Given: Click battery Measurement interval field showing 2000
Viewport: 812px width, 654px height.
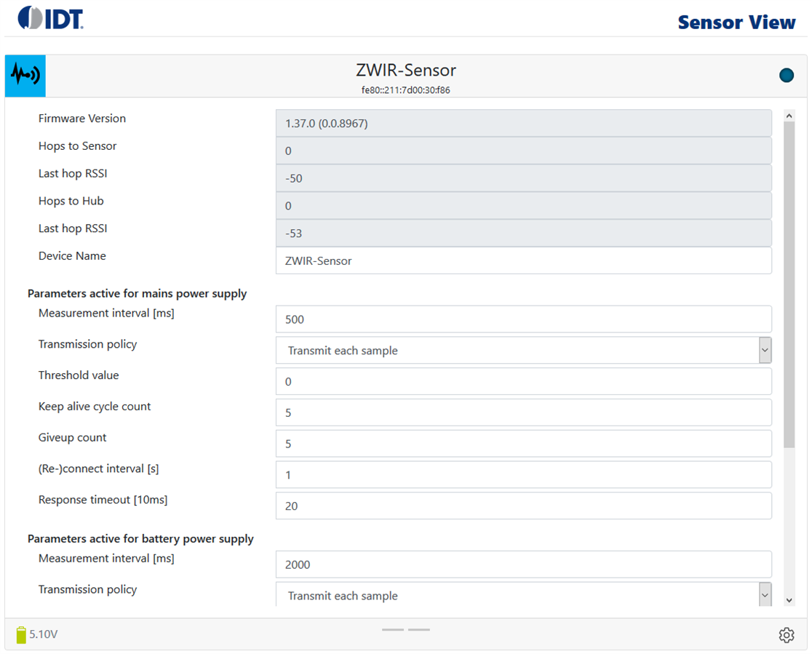Looking at the screenshot, I should 523,565.
